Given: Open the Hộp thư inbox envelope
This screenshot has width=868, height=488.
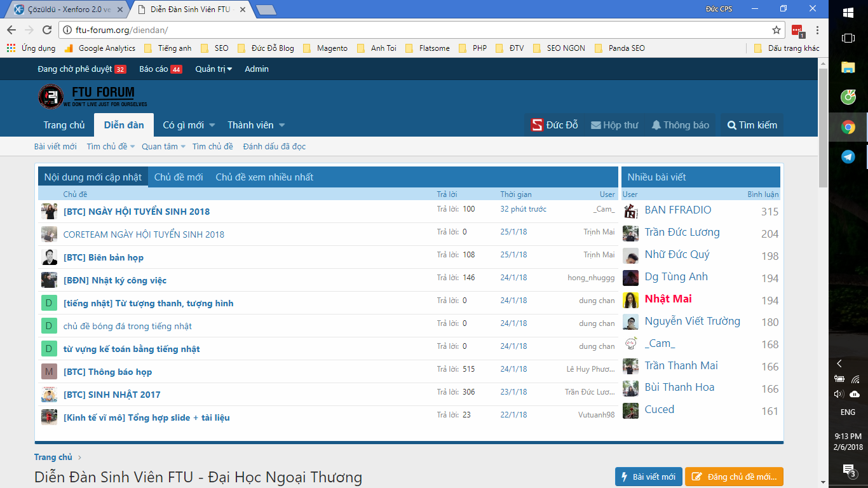Looking at the screenshot, I should 595,125.
